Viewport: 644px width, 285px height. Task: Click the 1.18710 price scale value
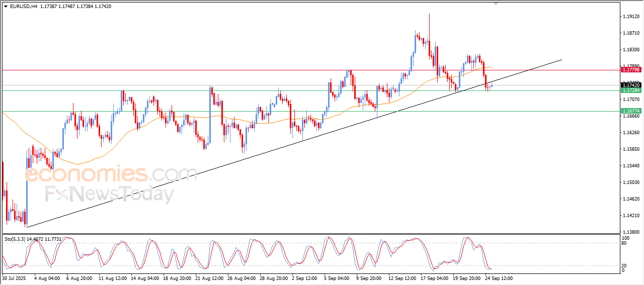click(631, 33)
